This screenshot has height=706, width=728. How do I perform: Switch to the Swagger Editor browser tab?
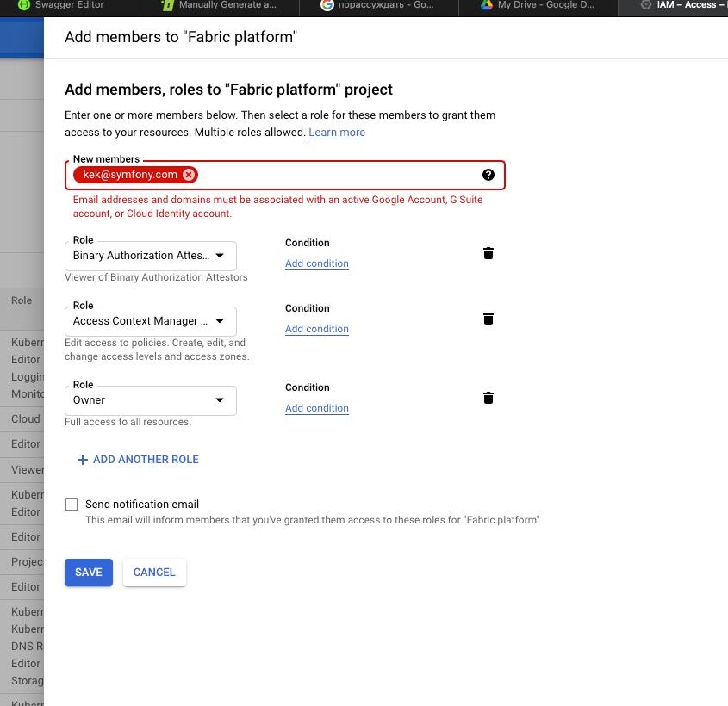click(70, 8)
